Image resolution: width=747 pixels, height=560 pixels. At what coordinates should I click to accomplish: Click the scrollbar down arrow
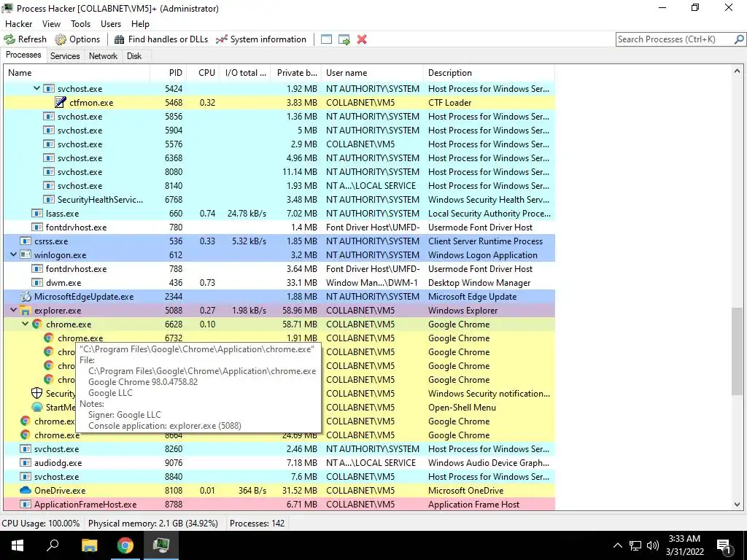pyautogui.click(x=737, y=505)
